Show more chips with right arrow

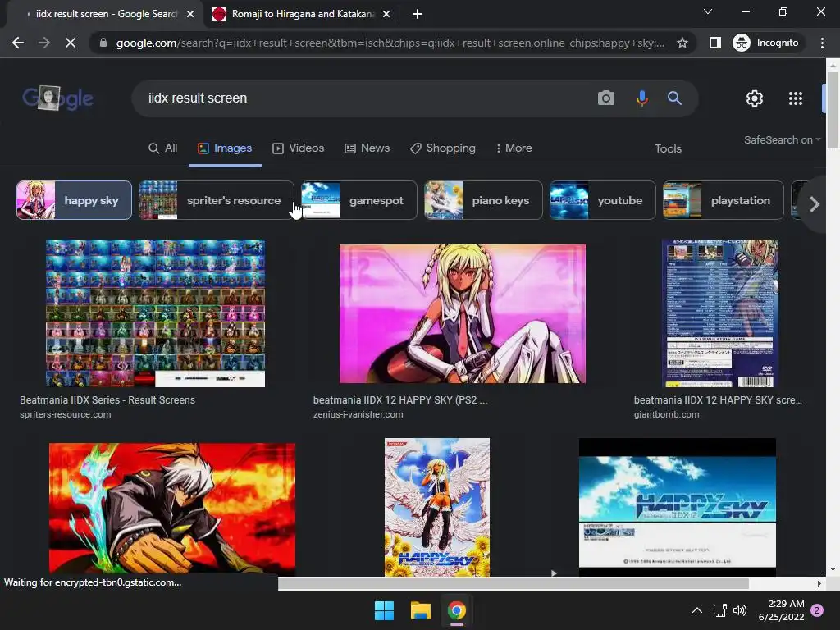point(814,204)
